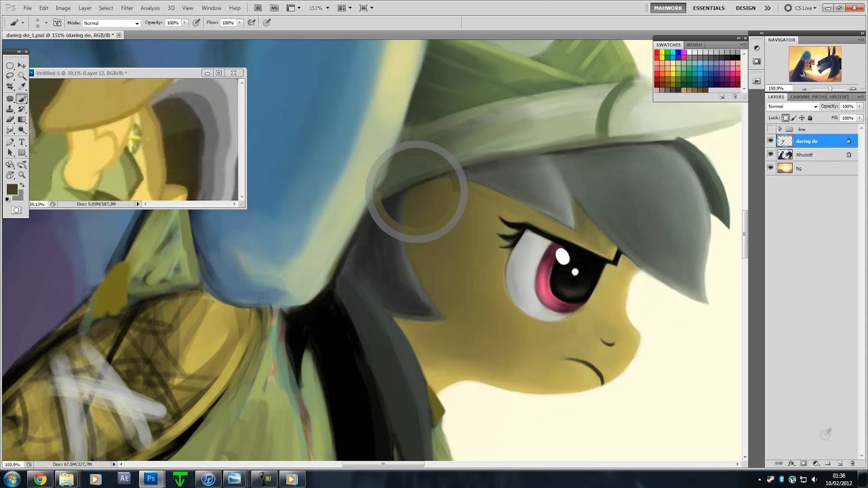Select the Clone Stamp tool
868x488 pixels.
click(9, 108)
